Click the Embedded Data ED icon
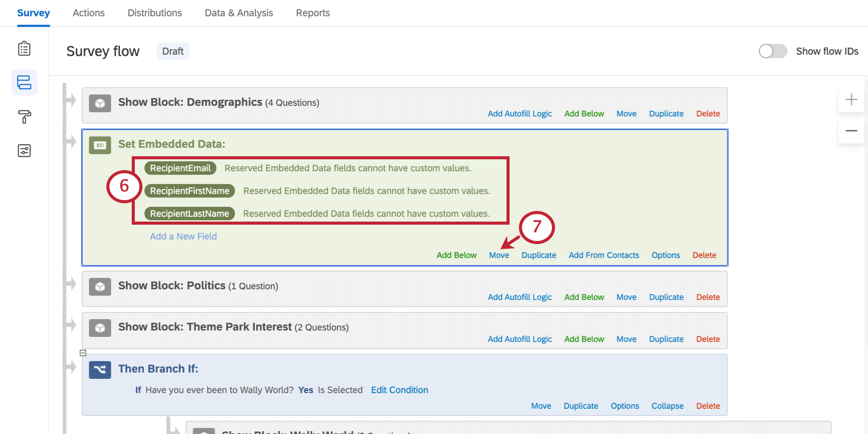 coord(100,145)
